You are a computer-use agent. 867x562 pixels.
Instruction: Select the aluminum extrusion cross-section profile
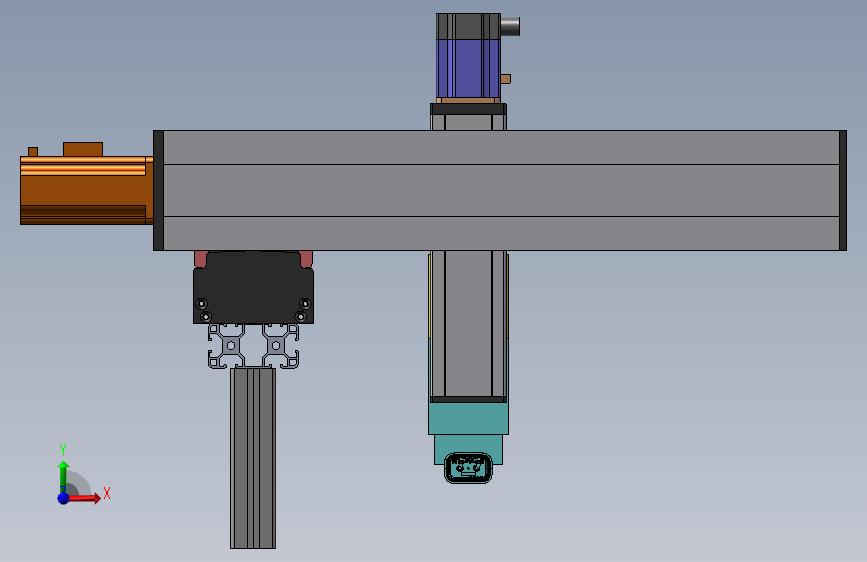(253, 346)
